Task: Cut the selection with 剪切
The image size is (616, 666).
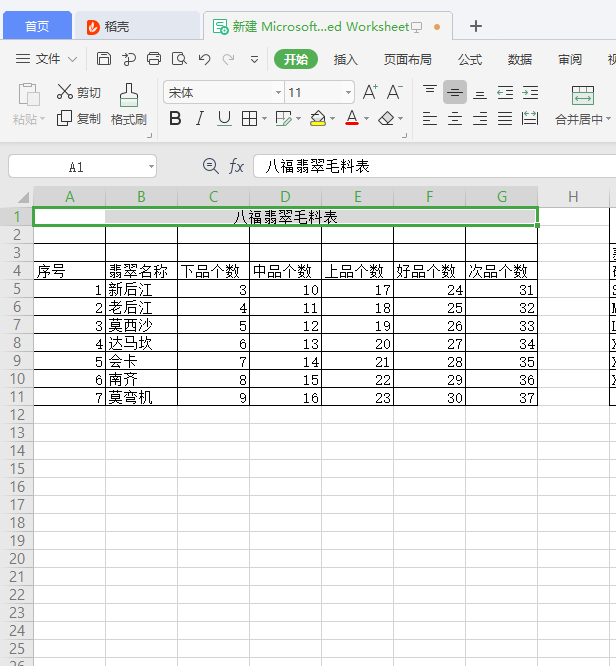Action: (x=79, y=92)
